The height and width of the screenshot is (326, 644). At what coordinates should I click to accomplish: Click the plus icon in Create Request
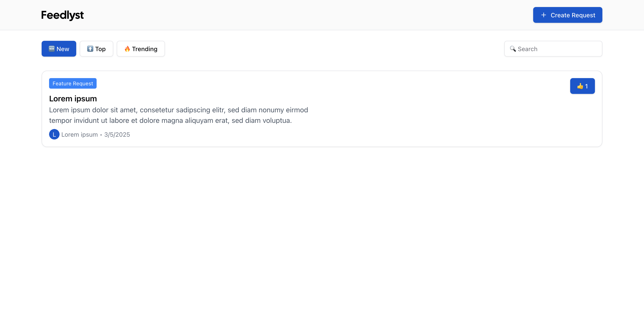pyautogui.click(x=543, y=15)
